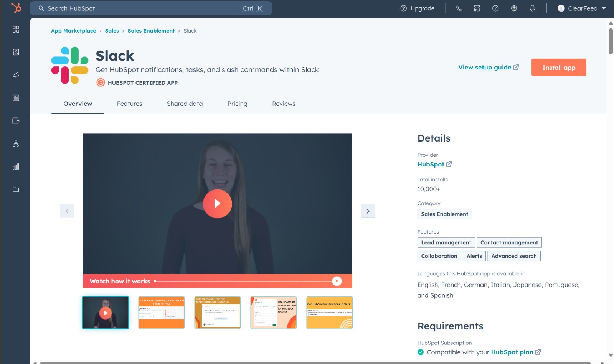This screenshot has height=364, width=614.
Task: Click the ClearFeed account avatar
Action: (561, 8)
